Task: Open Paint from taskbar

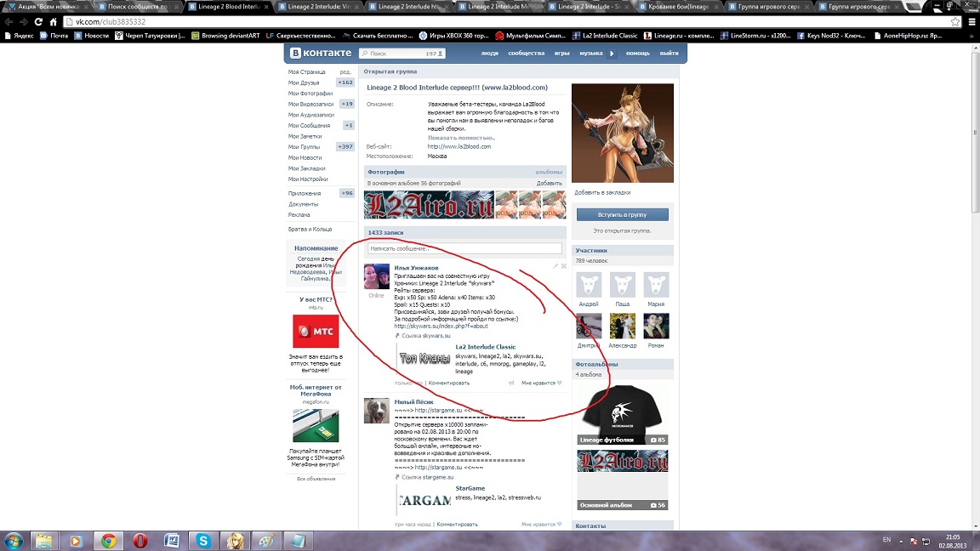Action: [x=267, y=541]
